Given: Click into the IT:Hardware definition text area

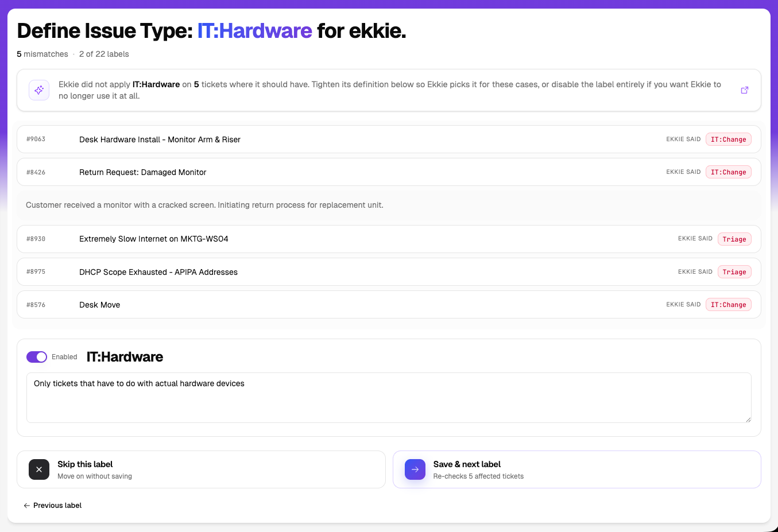Looking at the screenshot, I should click(x=389, y=398).
